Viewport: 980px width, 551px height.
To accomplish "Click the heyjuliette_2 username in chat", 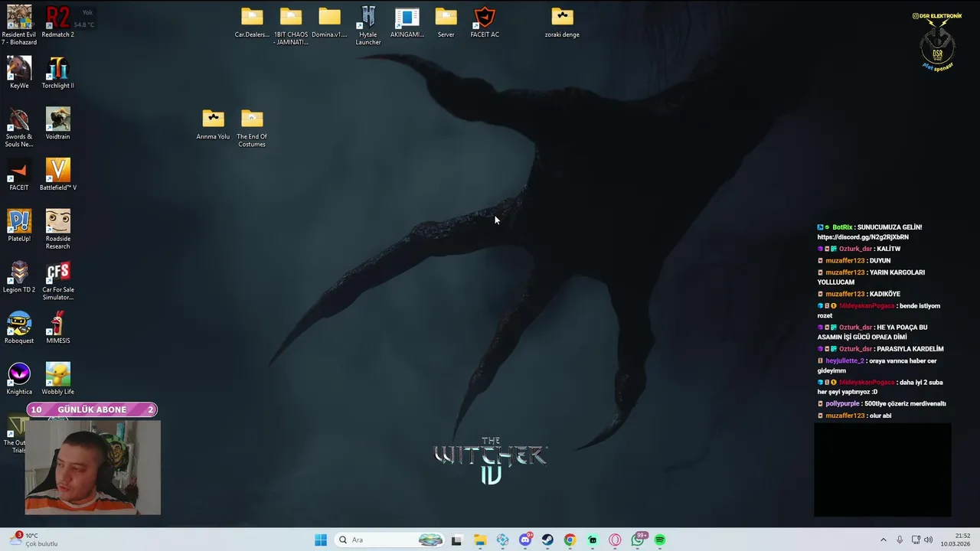I will click(x=844, y=360).
